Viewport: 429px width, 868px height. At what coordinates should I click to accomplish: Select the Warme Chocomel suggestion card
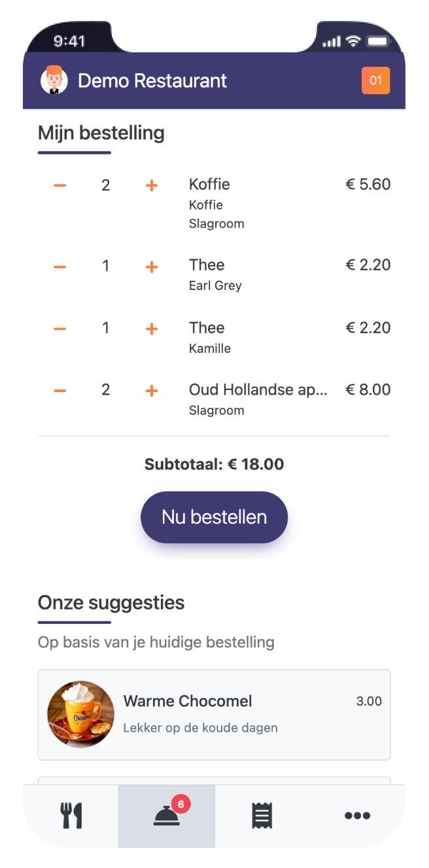(249, 714)
